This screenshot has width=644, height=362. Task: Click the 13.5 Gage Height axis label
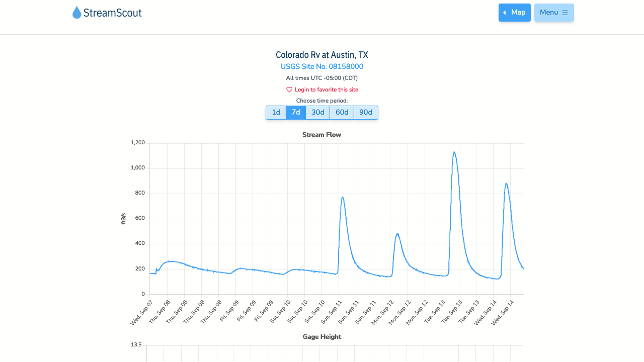pyautogui.click(x=136, y=345)
